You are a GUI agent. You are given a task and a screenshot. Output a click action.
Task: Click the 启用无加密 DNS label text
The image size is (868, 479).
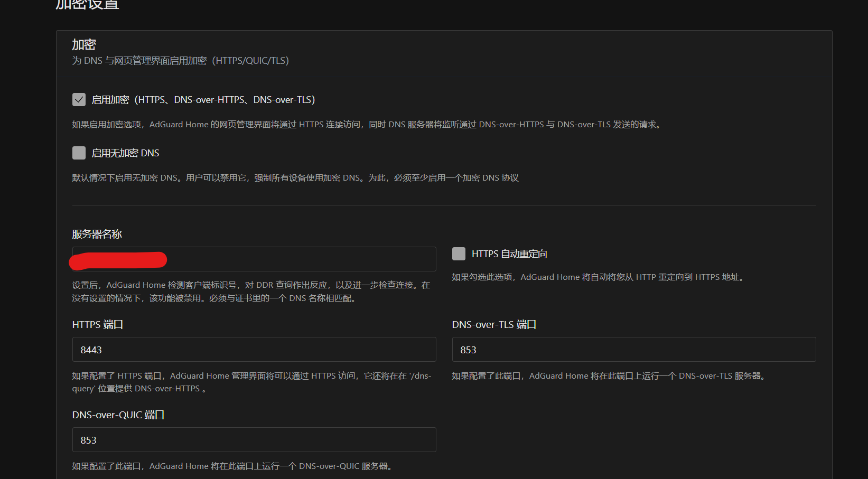tap(125, 153)
